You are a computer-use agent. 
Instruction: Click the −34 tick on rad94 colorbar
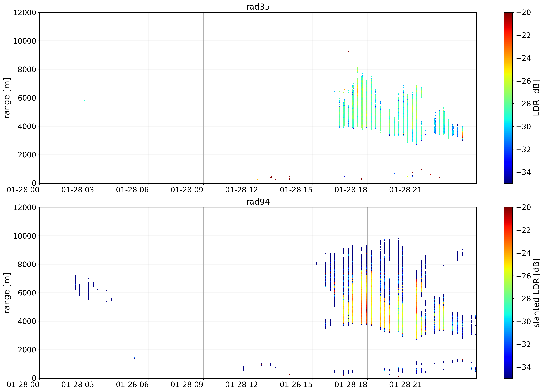523,367
